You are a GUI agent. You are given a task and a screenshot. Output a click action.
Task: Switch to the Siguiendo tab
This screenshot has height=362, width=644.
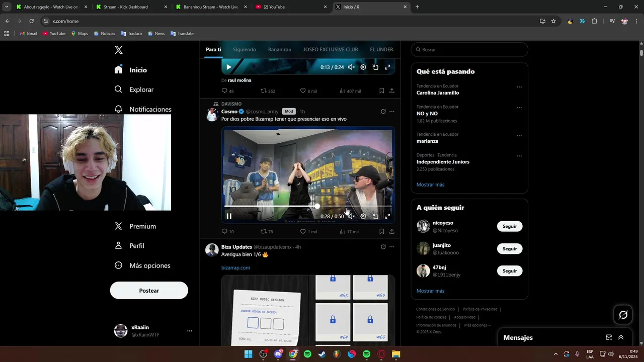coord(245,50)
